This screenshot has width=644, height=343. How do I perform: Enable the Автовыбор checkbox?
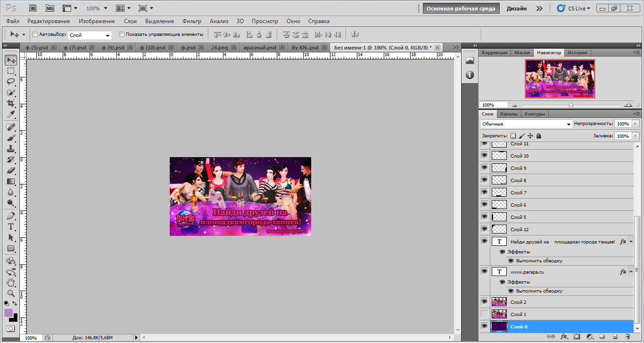tap(35, 34)
